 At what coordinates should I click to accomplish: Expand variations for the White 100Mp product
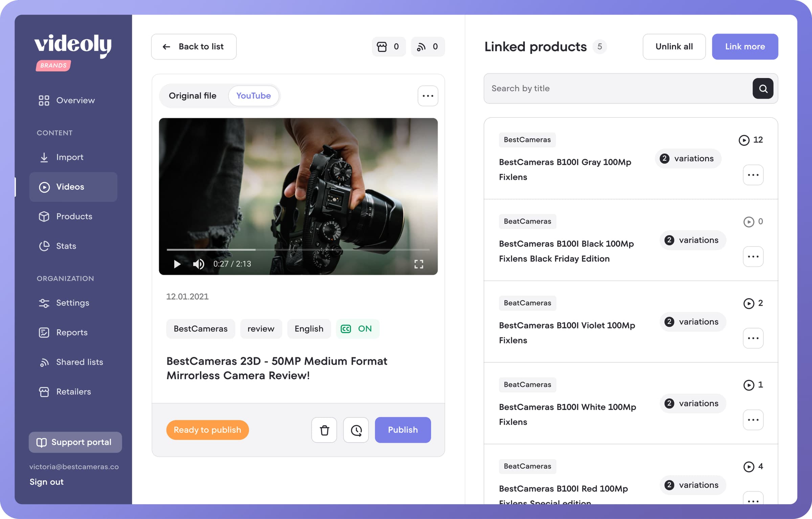(x=693, y=403)
